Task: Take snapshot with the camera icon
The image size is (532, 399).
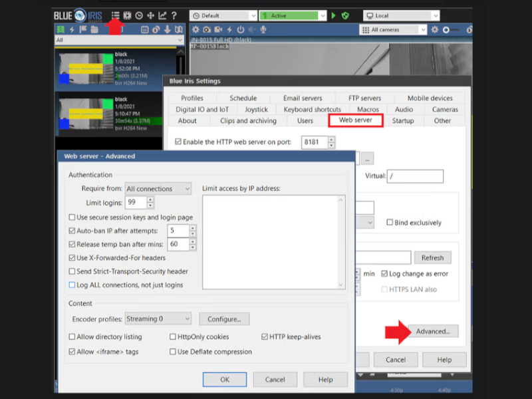Action: pos(207,29)
